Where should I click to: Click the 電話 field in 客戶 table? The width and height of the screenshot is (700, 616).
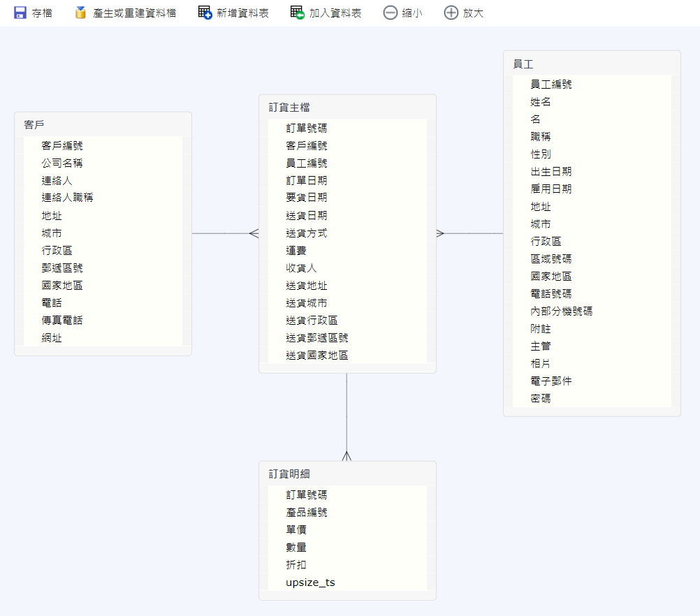coord(103,302)
